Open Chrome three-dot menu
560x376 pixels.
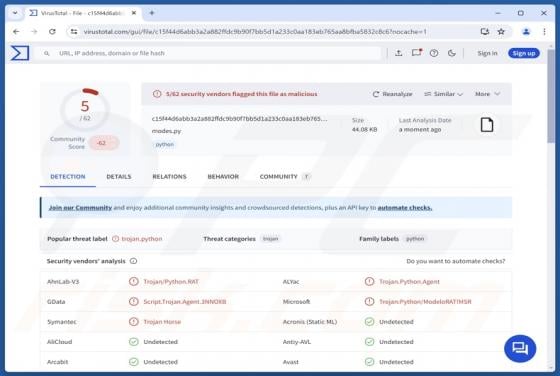[x=544, y=32]
